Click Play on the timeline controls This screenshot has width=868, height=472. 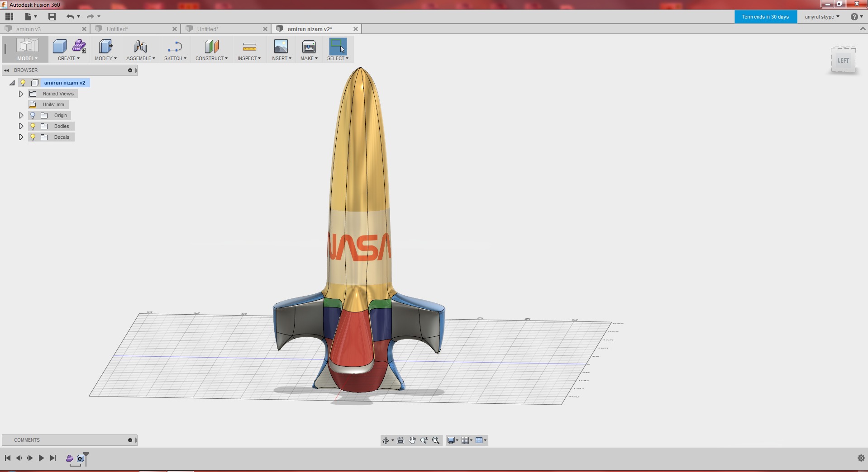tap(41, 458)
